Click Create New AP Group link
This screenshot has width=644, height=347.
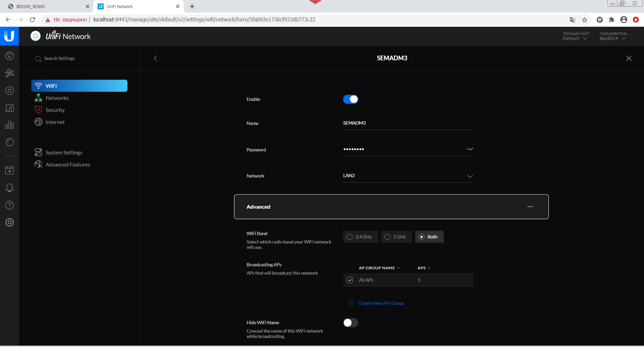click(381, 303)
